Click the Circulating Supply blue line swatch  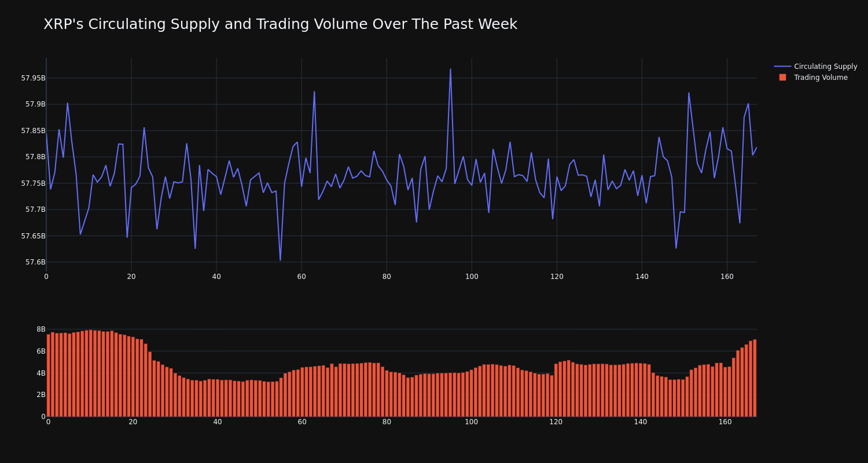coord(782,67)
